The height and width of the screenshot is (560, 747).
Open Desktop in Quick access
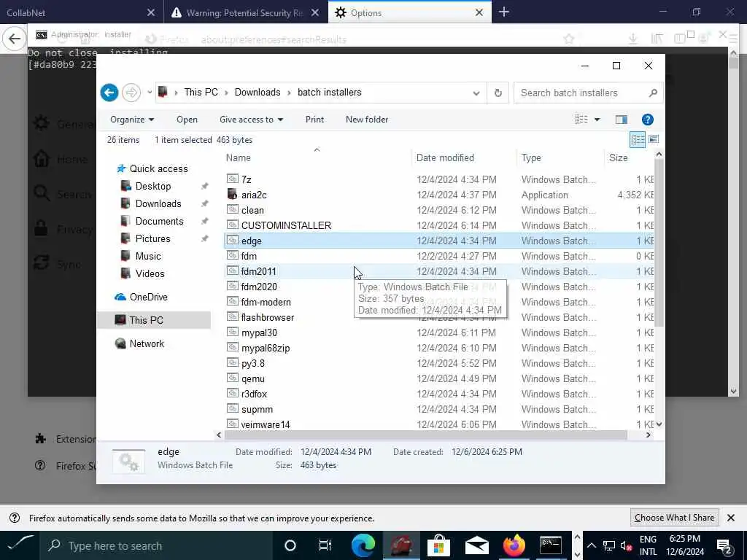point(153,186)
